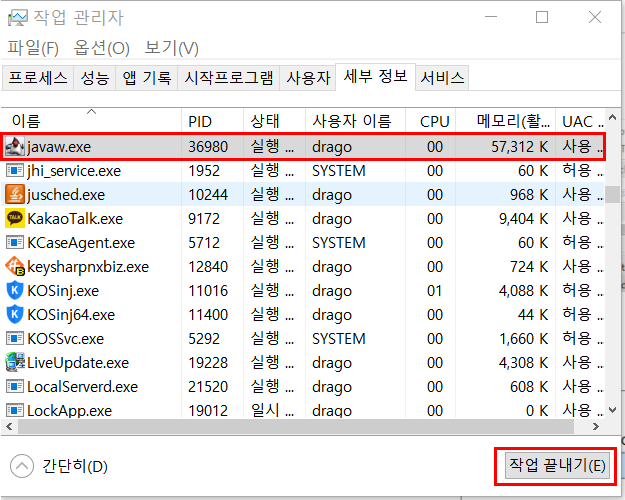Select the KOSinj.exe row name
This screenshot has height=500, width=625.
(63, 290)
